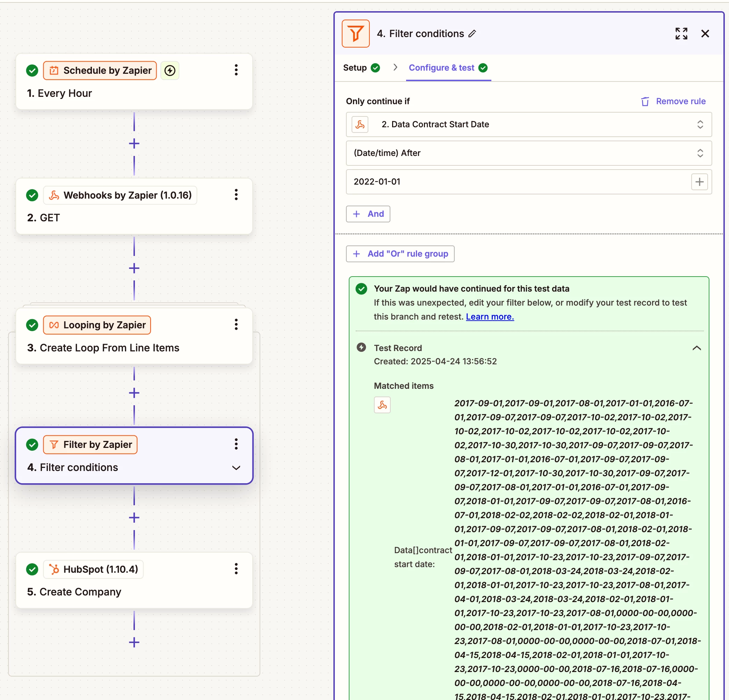Expand chevron on Filter conditions step card
The height and width of the screenshot is (700, 729).
pyautogui.click(x=236, y=467)
